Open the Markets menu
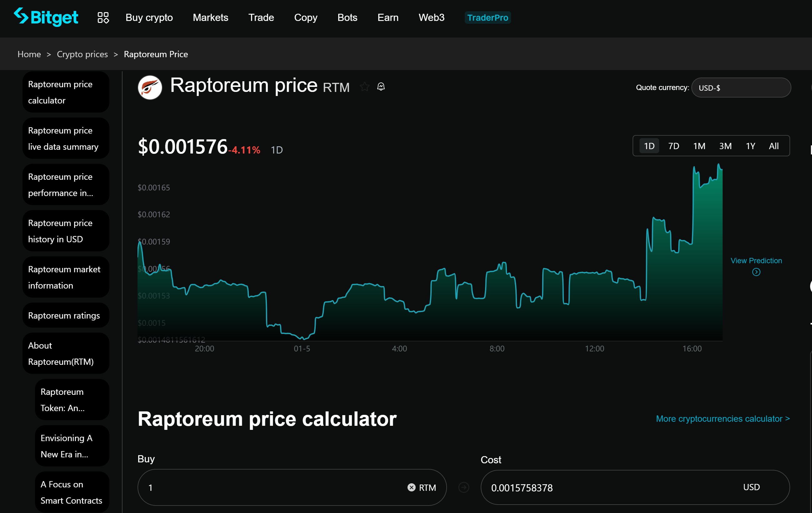The height and width of the screenshot is (513, 812). click(x=210, y=18)
